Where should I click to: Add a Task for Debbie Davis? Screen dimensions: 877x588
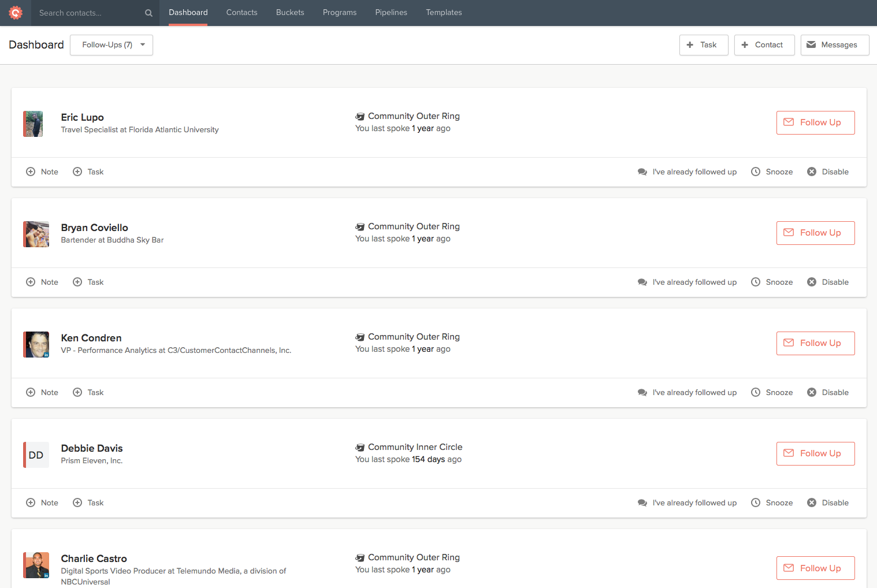(x=88, y=503)
